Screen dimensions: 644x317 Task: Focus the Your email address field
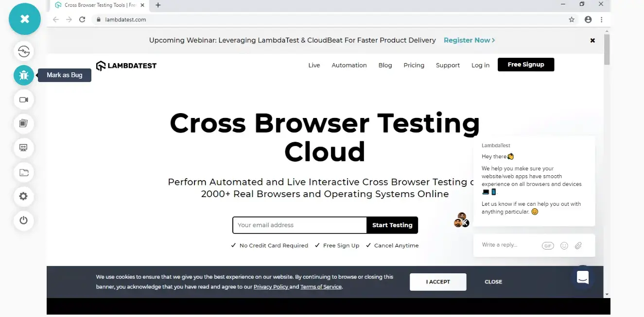(299, 225)
